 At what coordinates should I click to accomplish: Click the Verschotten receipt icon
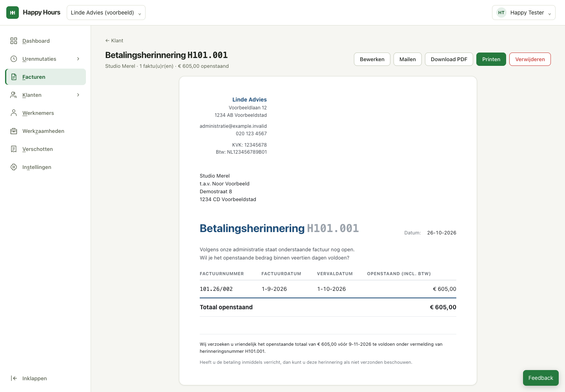click(x=14, y=149)
